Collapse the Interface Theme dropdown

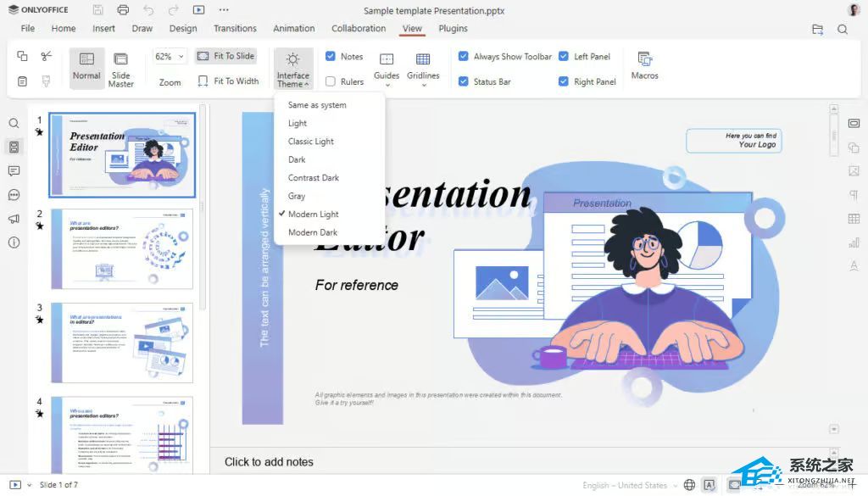[292, 69]
